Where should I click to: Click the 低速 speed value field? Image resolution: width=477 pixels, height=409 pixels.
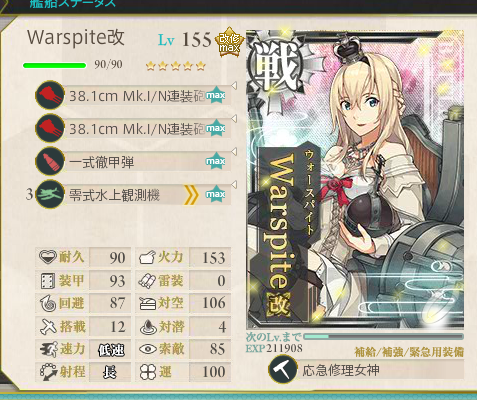click(111, 349)
